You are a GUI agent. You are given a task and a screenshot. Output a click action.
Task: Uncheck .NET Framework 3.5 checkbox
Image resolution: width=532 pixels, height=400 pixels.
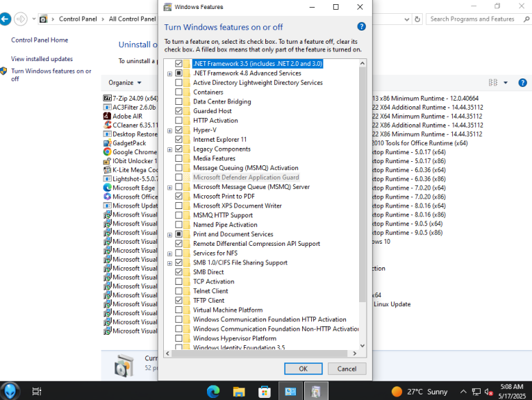pos(178,63)
